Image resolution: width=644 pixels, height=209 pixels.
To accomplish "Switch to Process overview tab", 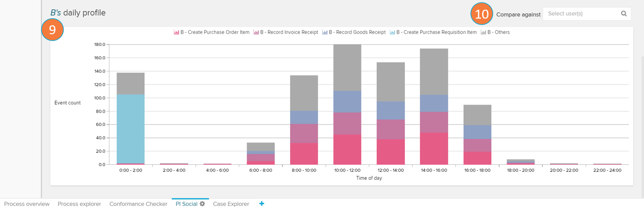I will pos(27,204).
